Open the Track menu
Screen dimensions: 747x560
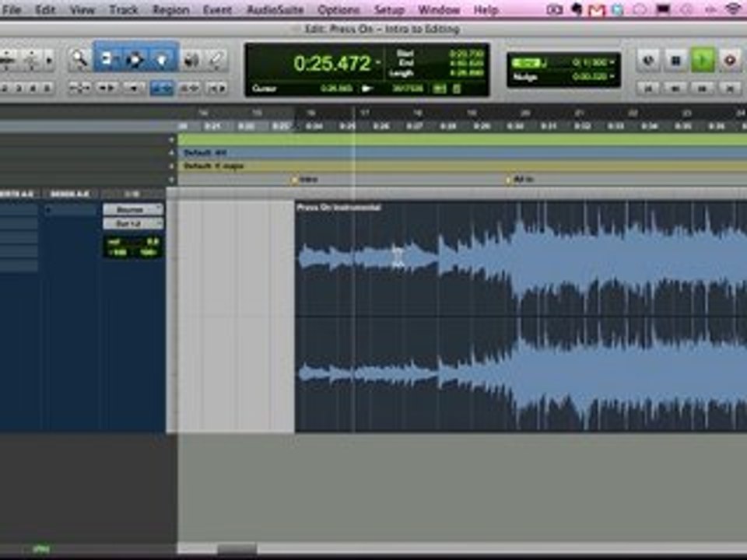tap(124, 9)
